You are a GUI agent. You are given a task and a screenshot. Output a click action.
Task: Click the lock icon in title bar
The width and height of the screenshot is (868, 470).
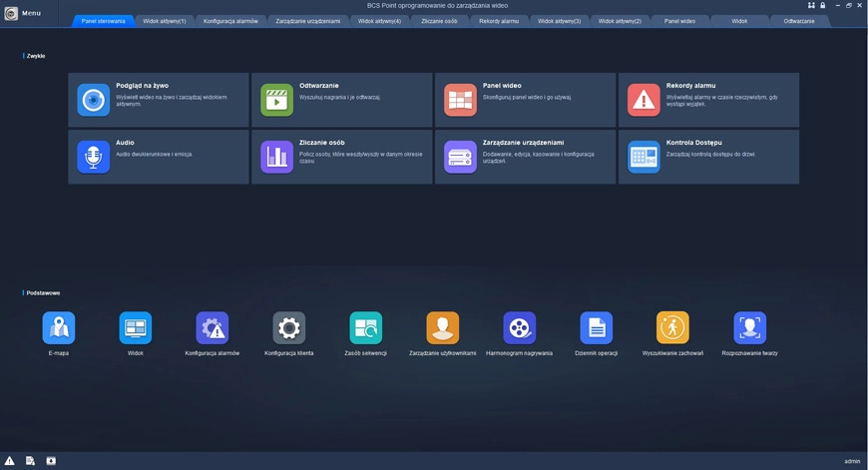823,5
